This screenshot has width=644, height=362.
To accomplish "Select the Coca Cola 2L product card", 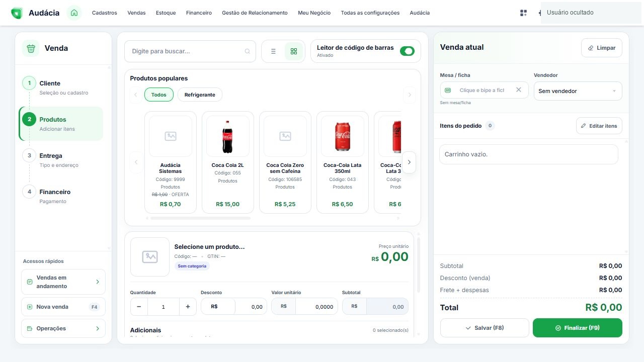I will click(x=228, y=162).
